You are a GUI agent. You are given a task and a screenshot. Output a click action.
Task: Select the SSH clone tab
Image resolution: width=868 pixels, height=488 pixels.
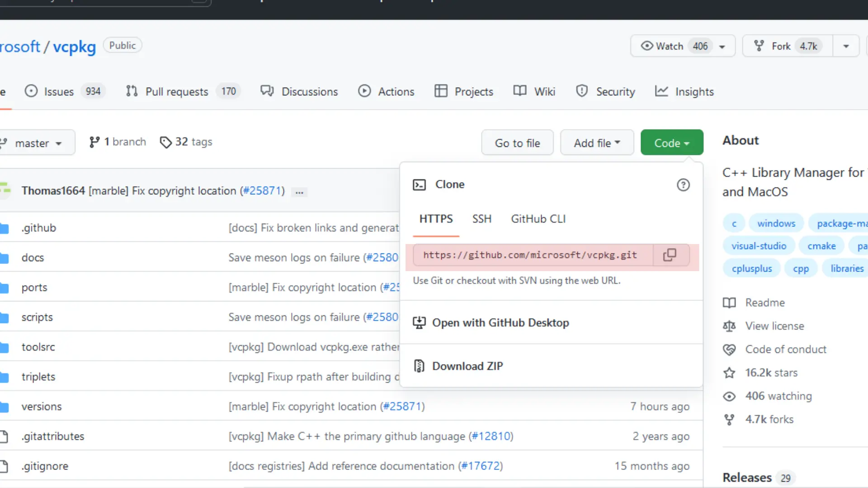[481, 219]
